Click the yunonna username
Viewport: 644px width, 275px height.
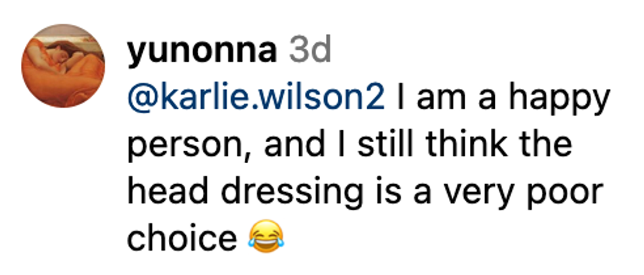coord(202,51)
